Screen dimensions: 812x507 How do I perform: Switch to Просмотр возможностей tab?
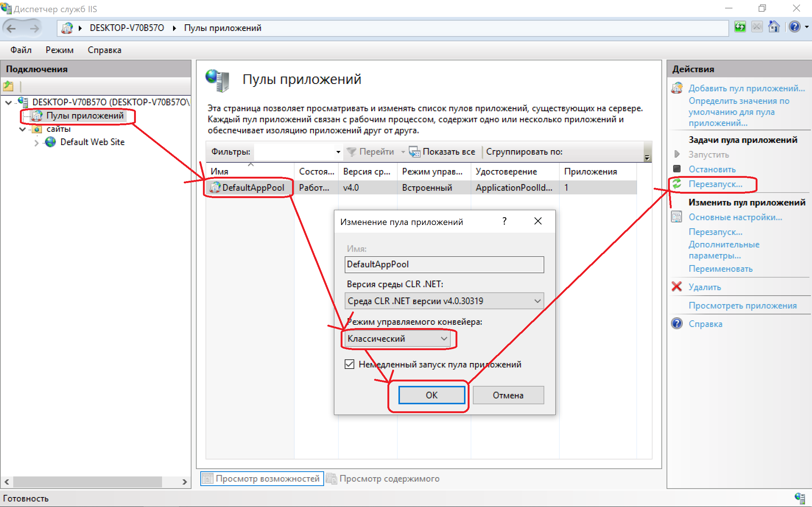[x=262, y=479]
